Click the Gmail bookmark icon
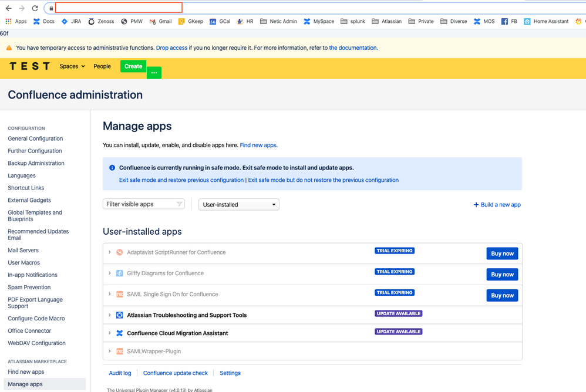This screenshot has width=586, height=392. pyautogui.click(x=151, y=21)
